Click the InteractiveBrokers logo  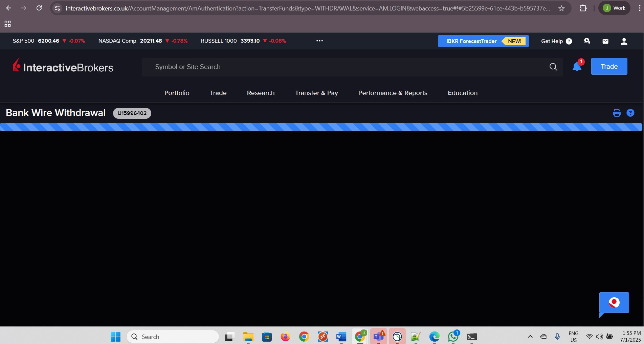[x=63, y=66]
